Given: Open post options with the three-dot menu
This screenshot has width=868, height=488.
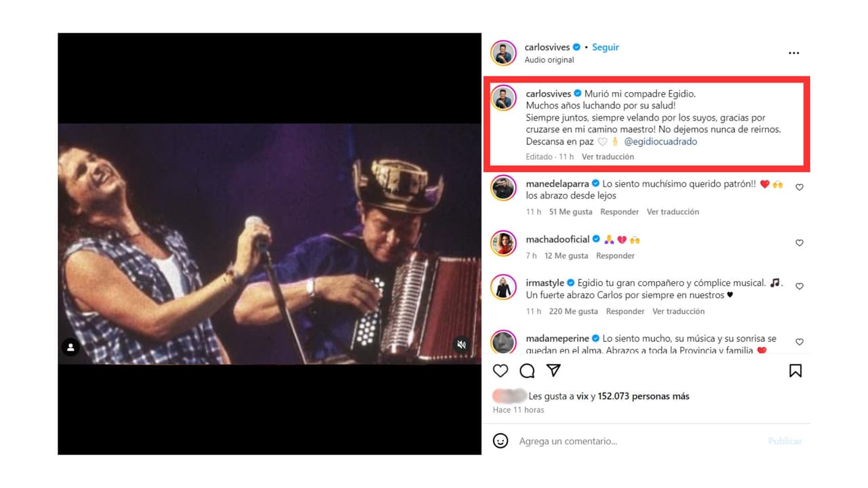Looking at the screenshot, I should coord(793,52).
